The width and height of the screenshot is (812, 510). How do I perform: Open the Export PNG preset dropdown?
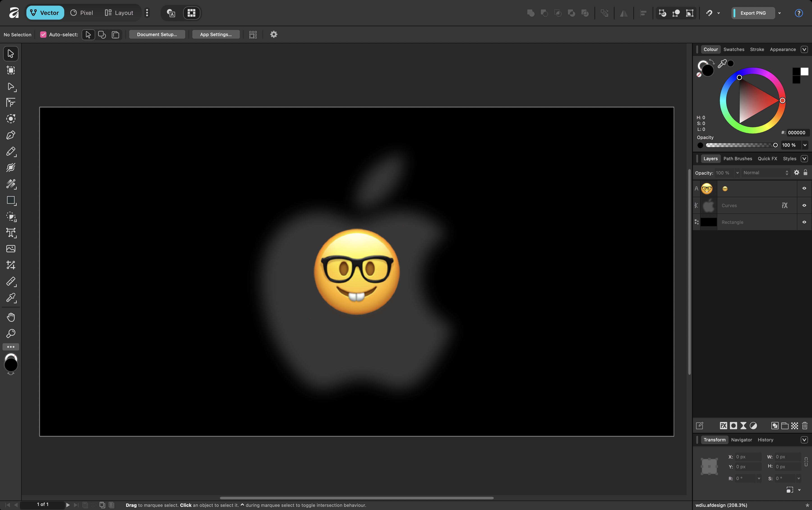[780, 13]
